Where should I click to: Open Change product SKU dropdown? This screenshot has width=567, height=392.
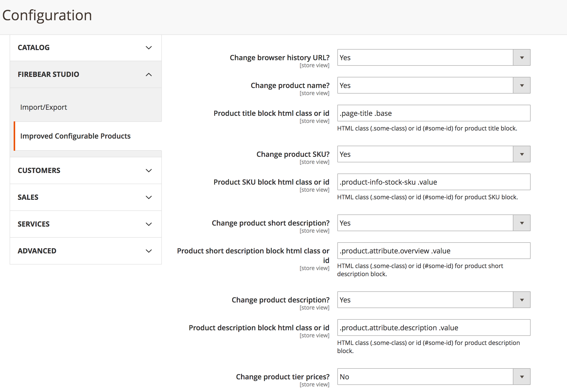click(433, 154)
